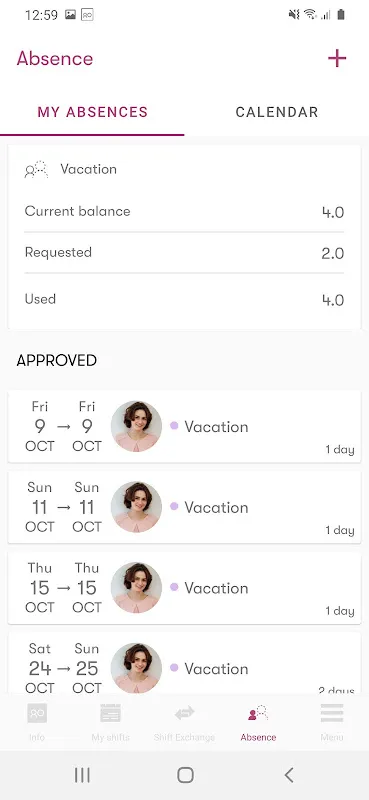Tap the Vacation people icon in balance card
This screenshot has width=369, height=800.
(x=36, y=169)
